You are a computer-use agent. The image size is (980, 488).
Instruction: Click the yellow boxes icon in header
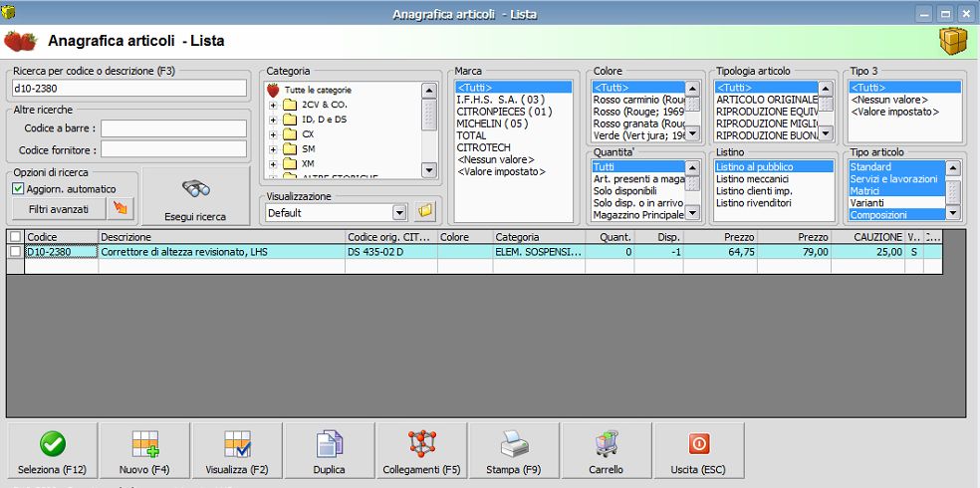[x=953, y=41]
